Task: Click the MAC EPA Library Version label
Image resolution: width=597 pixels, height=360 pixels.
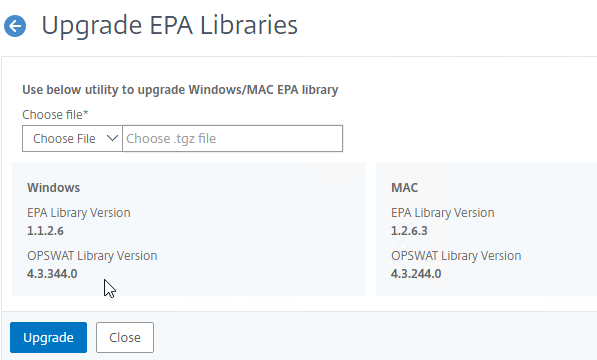Action: pyautogui.click(x=443, y=213)
